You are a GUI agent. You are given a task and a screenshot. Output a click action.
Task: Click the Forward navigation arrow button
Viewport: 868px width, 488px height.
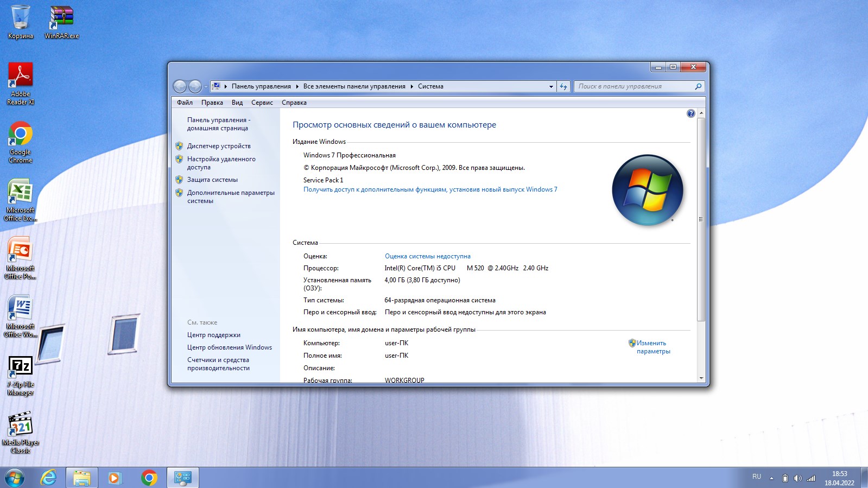coord(195,86)
